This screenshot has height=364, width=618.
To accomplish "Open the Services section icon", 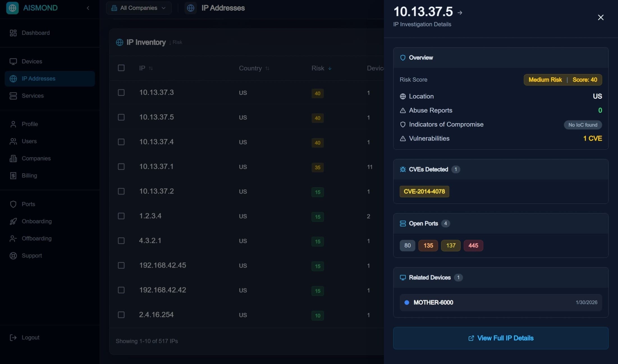I will click(13, 96).
